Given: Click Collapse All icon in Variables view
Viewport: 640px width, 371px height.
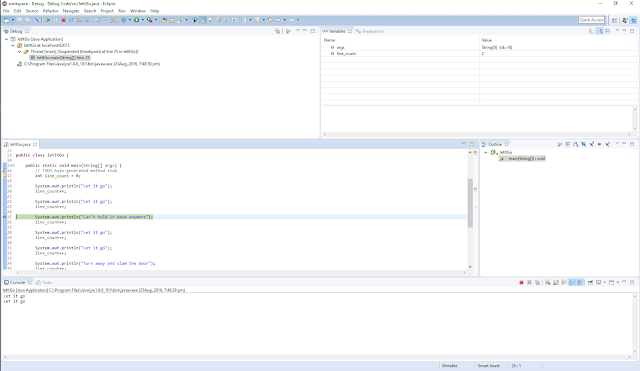Looking at the screenshot, I should [607, 31].
